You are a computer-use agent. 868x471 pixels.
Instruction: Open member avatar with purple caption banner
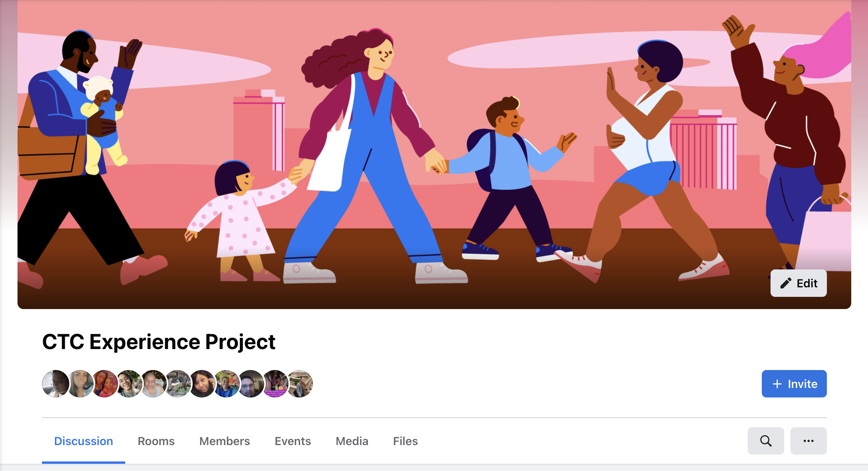(275, 384)
